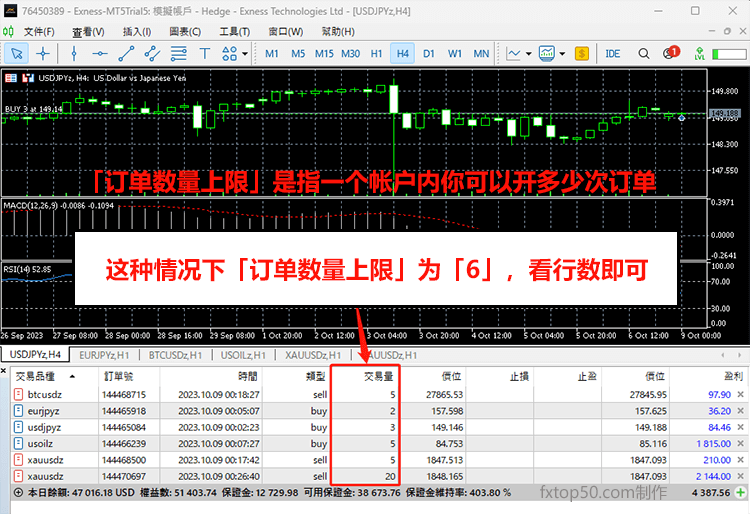The height and width of the screenshot is (514, 750).
Task: Select the trendline drawing tool
Action: (126, 54)
